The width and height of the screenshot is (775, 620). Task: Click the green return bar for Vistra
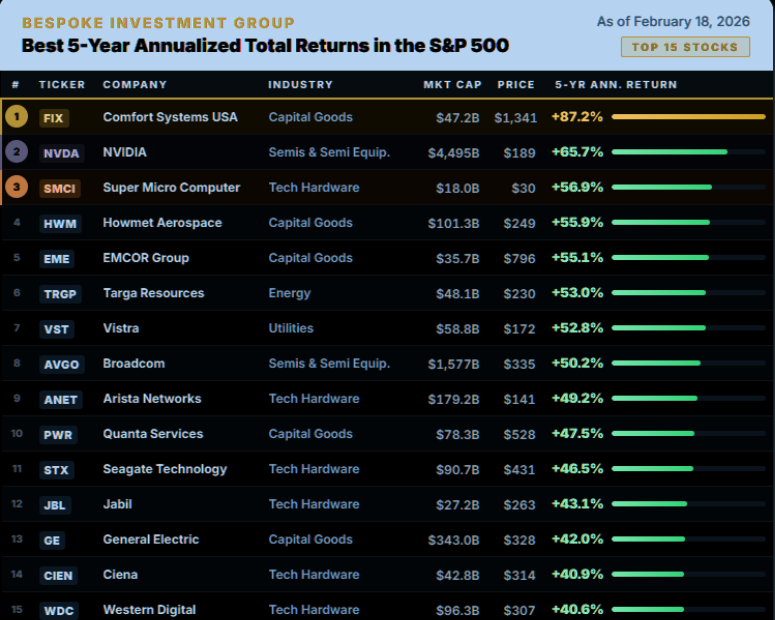click(659, 328)
